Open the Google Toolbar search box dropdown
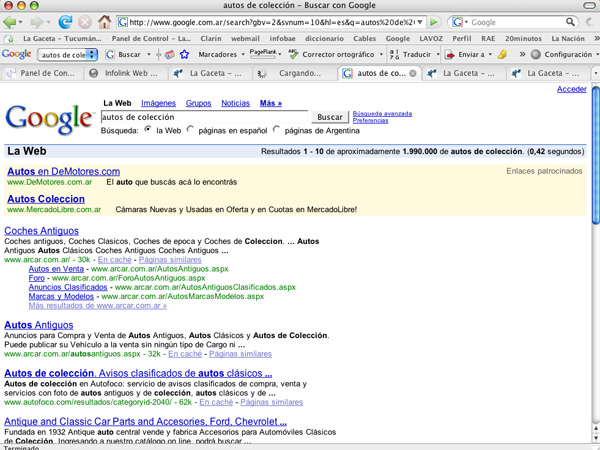Screen dimensions: 600x450 pos(92,54)
